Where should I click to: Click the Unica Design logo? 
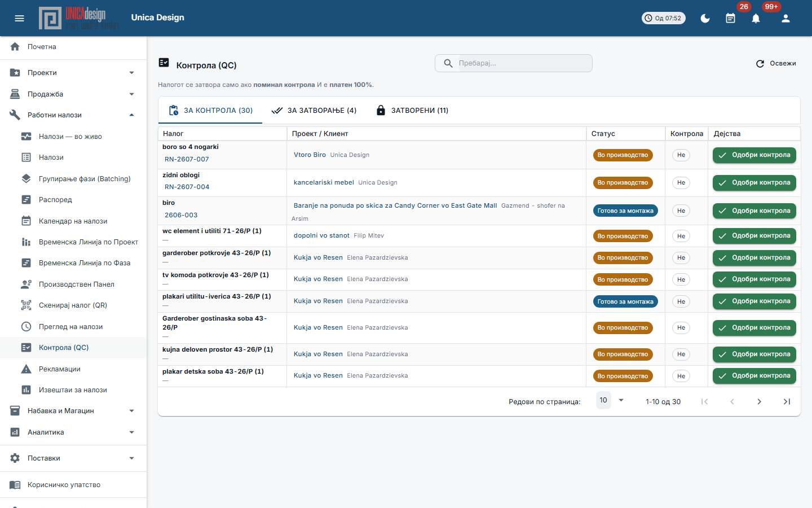78,18
